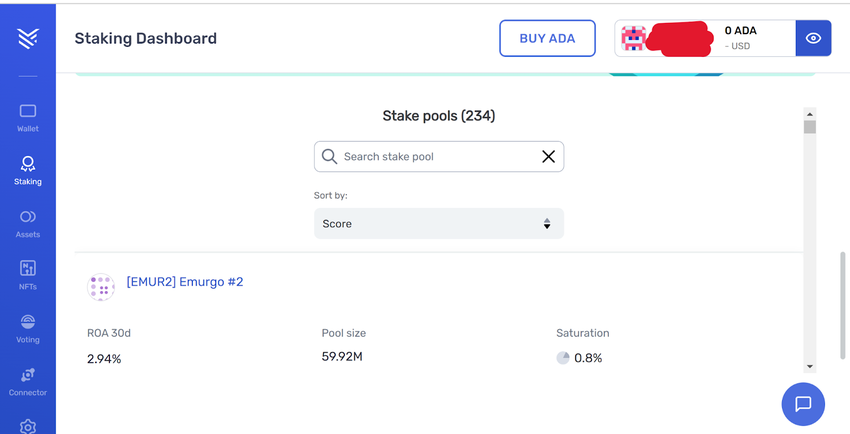The image size is (850, 434).
Task: Click the BUY ADA button
Action: (547, 39)
